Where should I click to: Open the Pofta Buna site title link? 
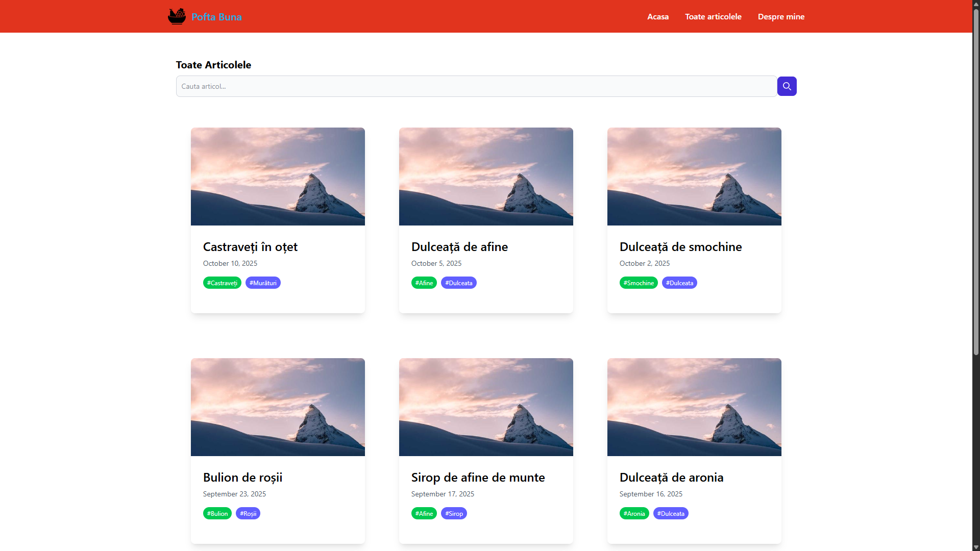tap(216, 17)
